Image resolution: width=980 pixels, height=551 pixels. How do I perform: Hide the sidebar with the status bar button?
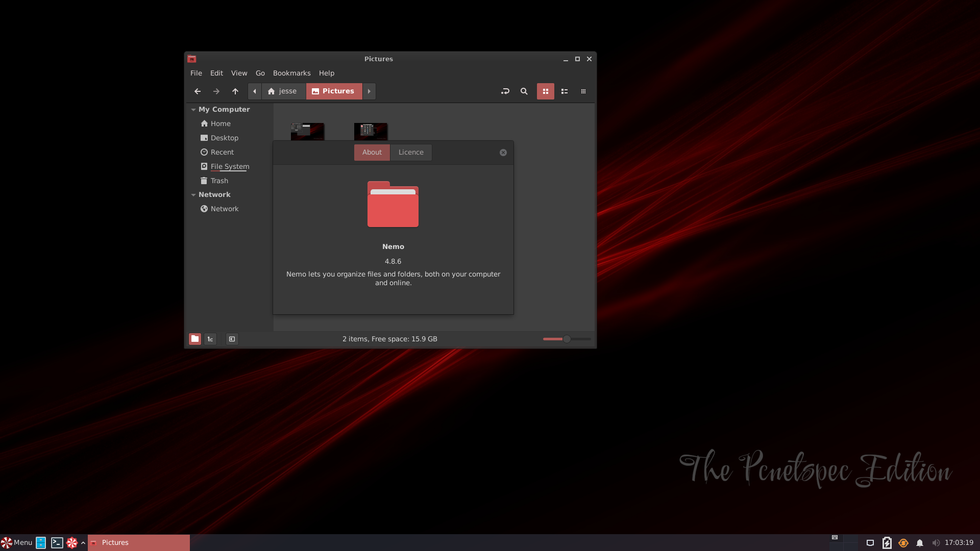point(232,339)
